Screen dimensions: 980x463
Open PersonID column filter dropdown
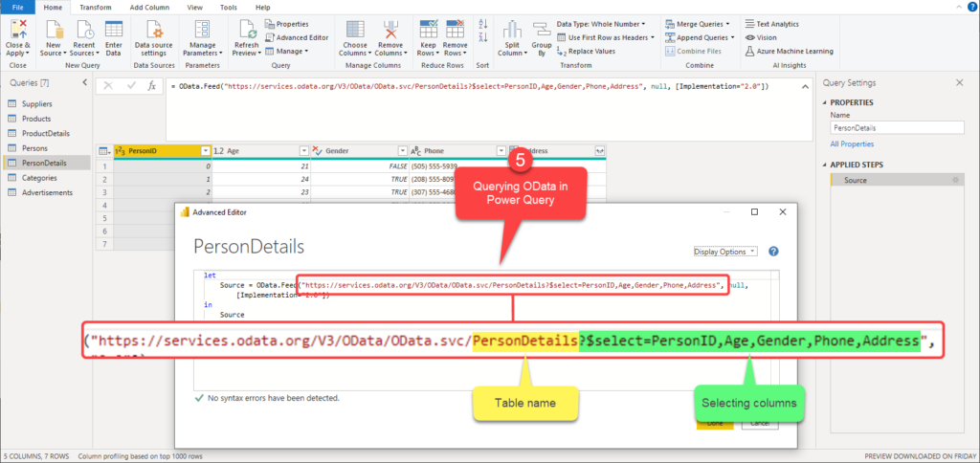[x=205, y=150]
